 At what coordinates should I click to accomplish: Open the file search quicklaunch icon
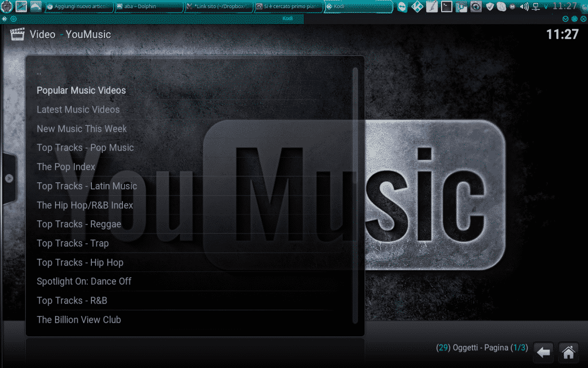pyautogui.click(x=461, y=7)
